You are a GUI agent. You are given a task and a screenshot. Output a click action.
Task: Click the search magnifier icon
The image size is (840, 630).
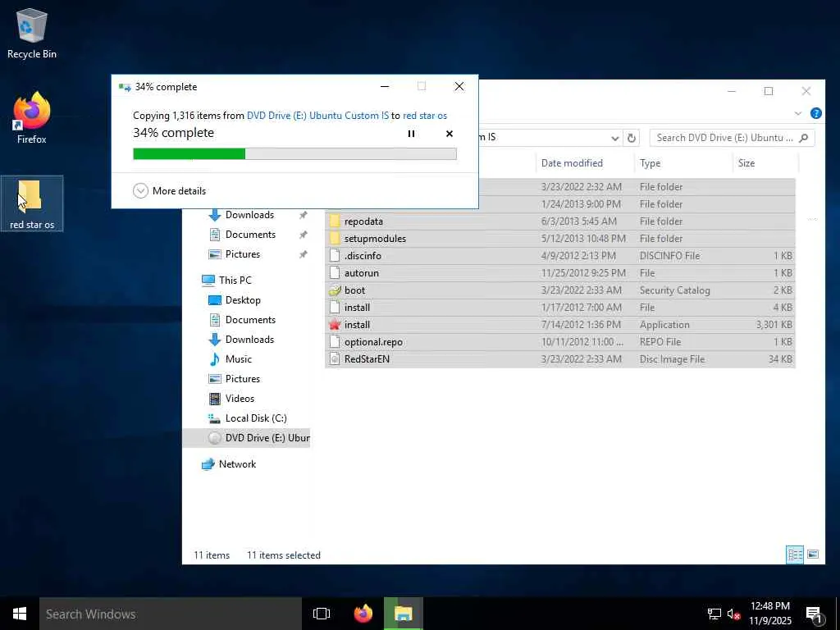(x=803, y=138)
